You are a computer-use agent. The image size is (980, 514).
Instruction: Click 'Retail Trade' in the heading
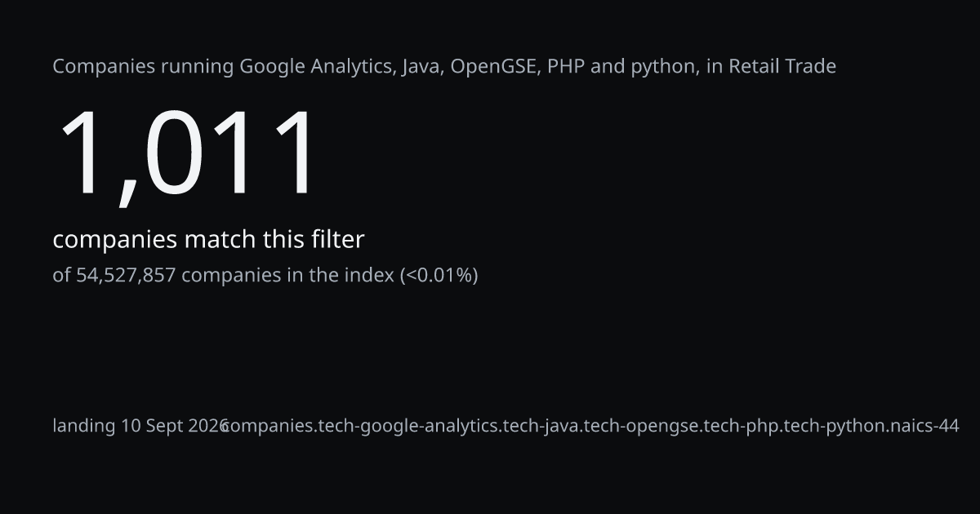click(x=782, y=66)
